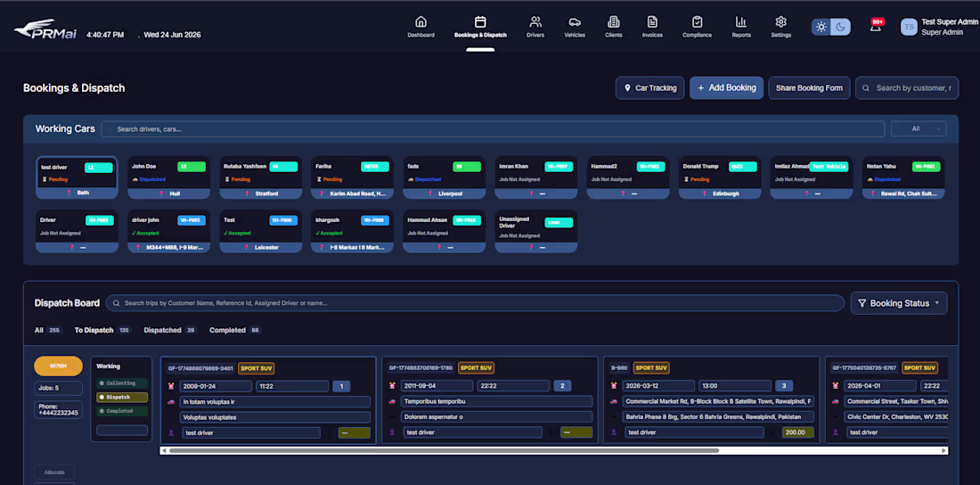Image resolution: width=980 pixels, height=485 pixels.
Task: Open the All filter dropdown in Working Cars
Action: 919,129
